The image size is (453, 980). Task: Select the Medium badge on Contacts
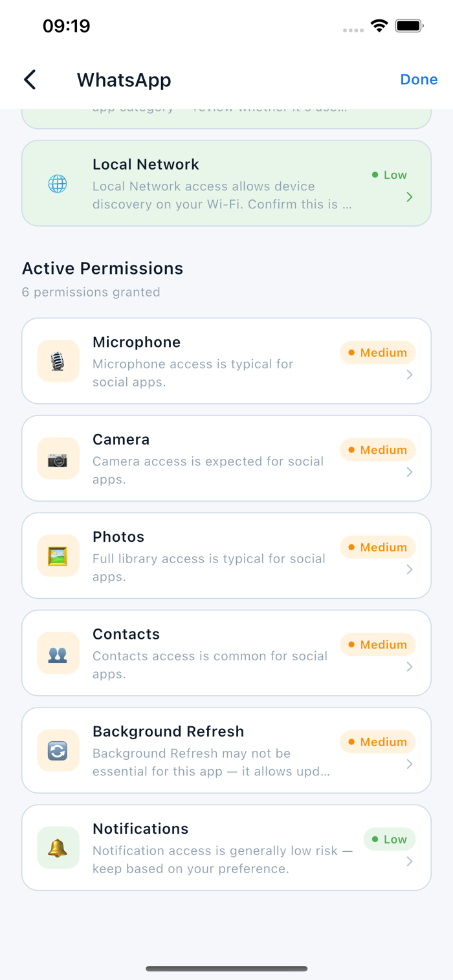[x=378, y=645]
